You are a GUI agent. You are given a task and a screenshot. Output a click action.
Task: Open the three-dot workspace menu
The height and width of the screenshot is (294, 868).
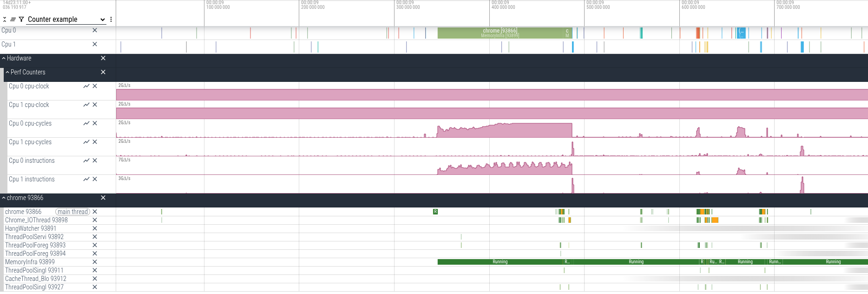click(x=111, y=20)
